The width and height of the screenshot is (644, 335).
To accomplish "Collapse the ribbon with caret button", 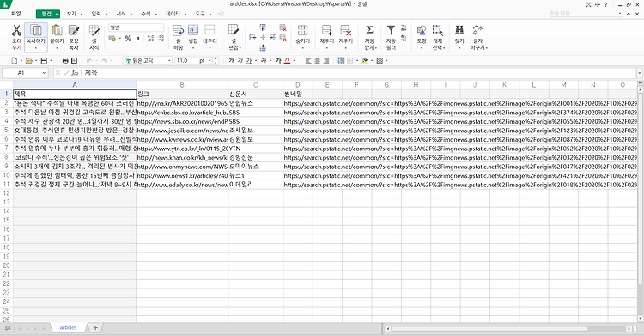I will pyautogui.click(x=629, y=14).
